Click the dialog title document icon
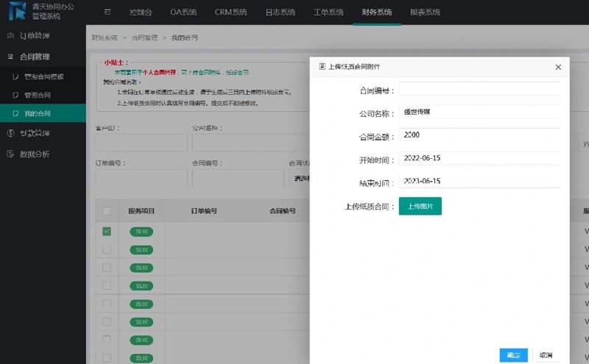Image resolution: width=589 pixels, height=364 pixels. click(x=322, y=66)
